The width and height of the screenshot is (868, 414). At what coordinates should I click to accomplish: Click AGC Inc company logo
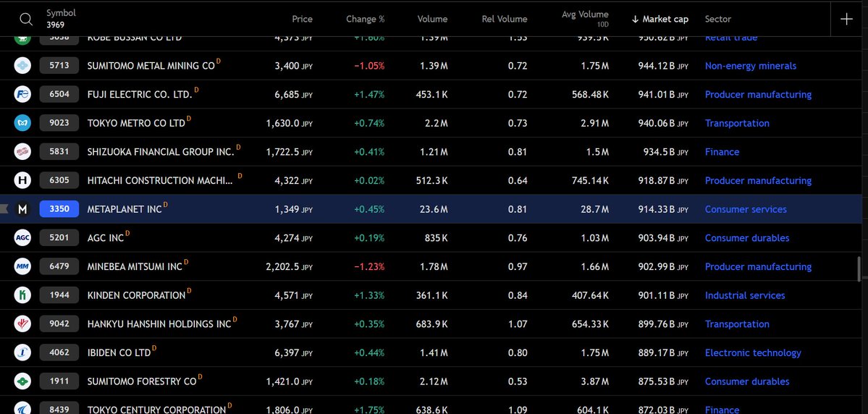22,238
